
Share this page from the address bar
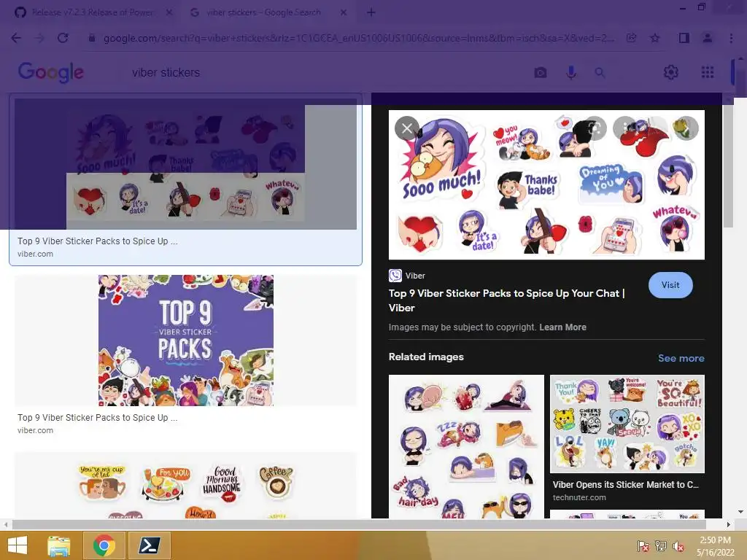click(631, 38)
